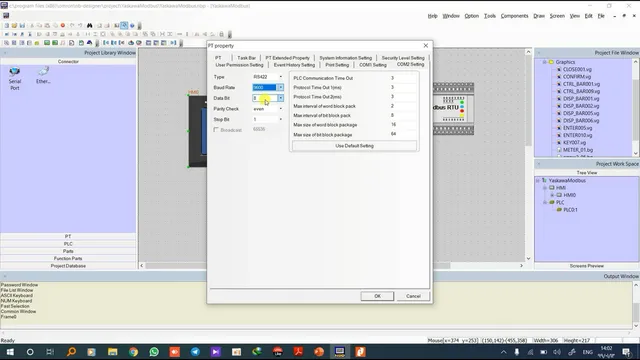Open the Project Database section
Viewport: 640px width, 360px height.
tap(68, 266)
